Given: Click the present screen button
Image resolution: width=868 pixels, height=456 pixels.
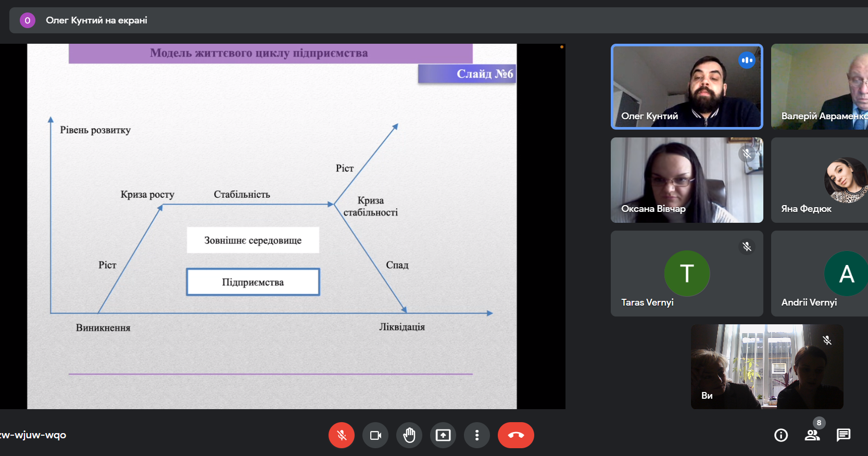Looking at the screenshot, I should tap(443, 435).
